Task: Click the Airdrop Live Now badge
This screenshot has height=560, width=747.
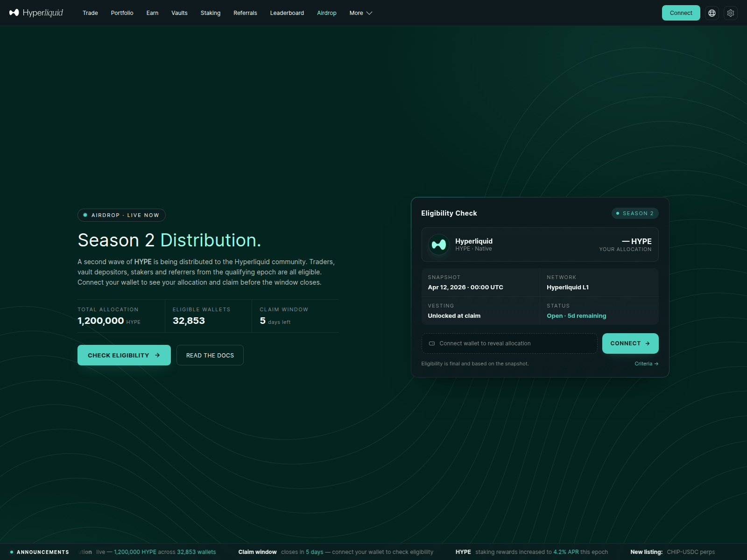Action: coord(121,215)
